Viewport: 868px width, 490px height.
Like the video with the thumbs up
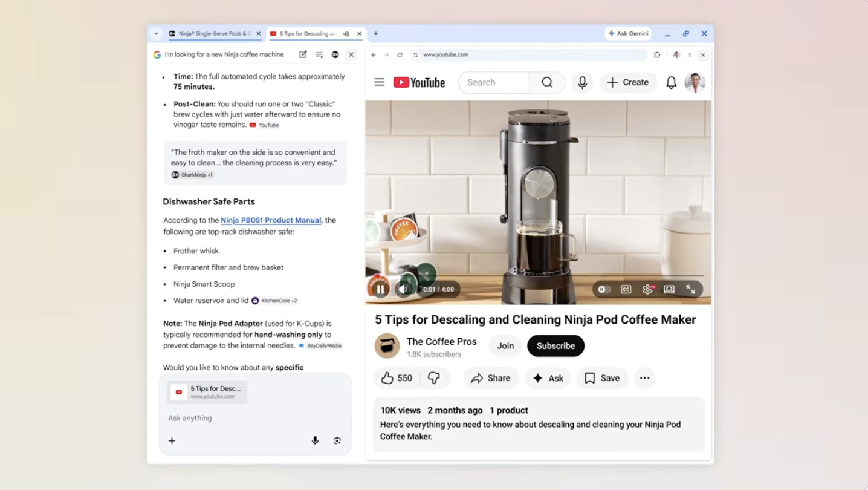390,377
